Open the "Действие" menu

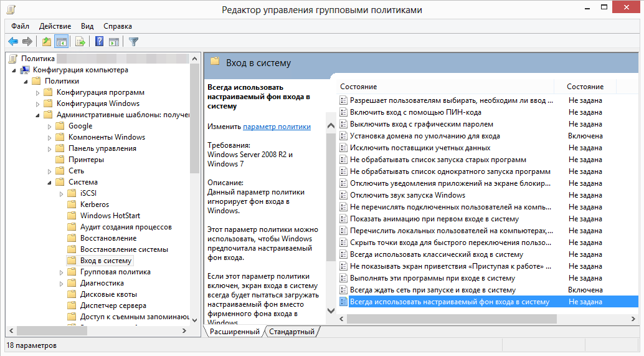pos(55,26)
